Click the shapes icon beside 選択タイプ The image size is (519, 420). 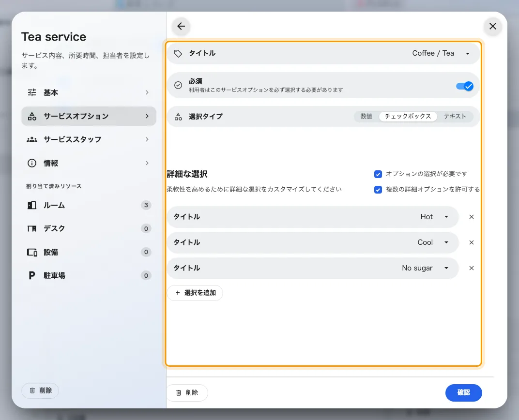(x=178, y=117)
